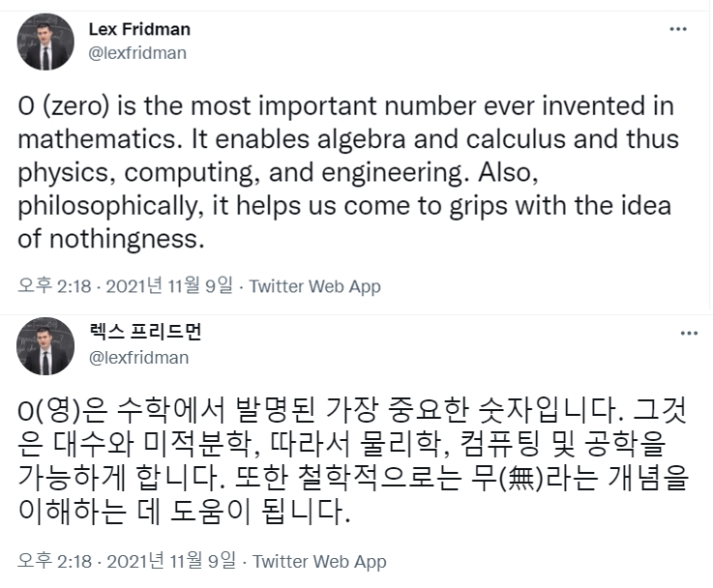Screen dimensions: 713x588
Task: Click the 렉스 프리드먼 profile avatar
Action: 45,346
